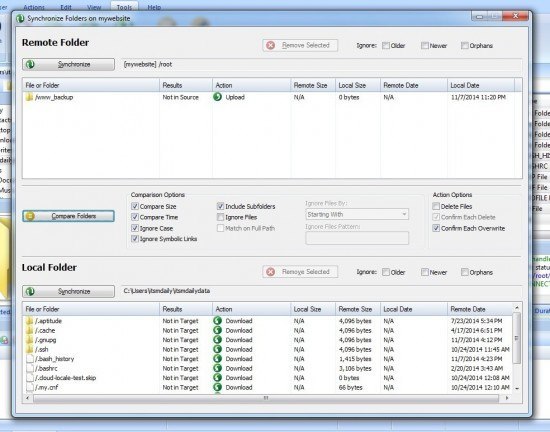Check the Delete Files action option
The height and width of the screenshot is (432, 550).
click(x=436, y=206)
